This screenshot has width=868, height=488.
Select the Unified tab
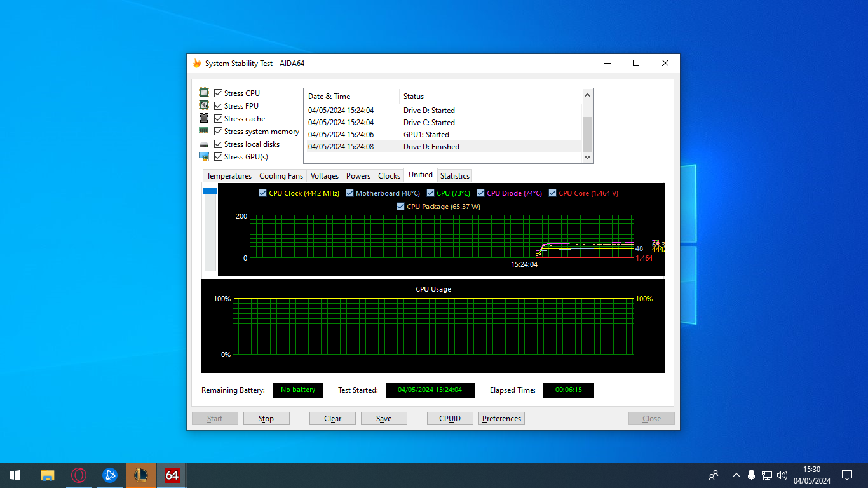tap(421, 175)
